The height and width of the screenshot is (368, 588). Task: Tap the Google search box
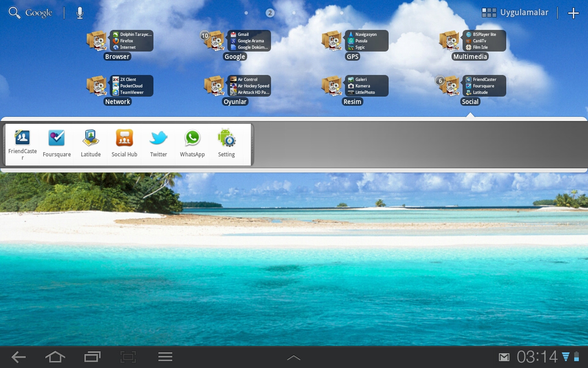point(31,13)
